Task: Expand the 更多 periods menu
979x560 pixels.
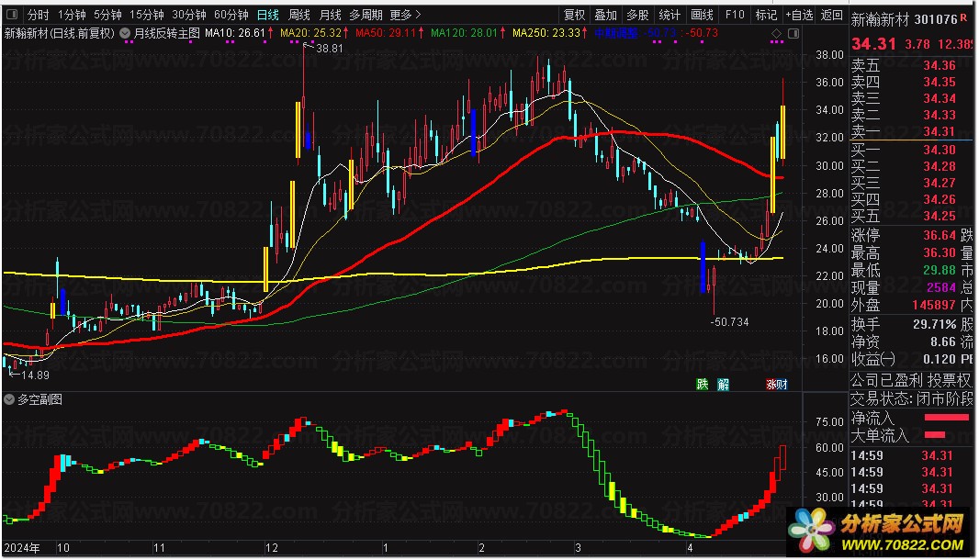Action: point(405,15)
